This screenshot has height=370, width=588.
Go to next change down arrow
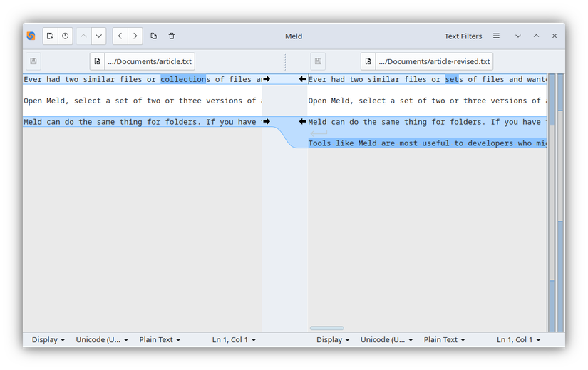click(98, 36)
